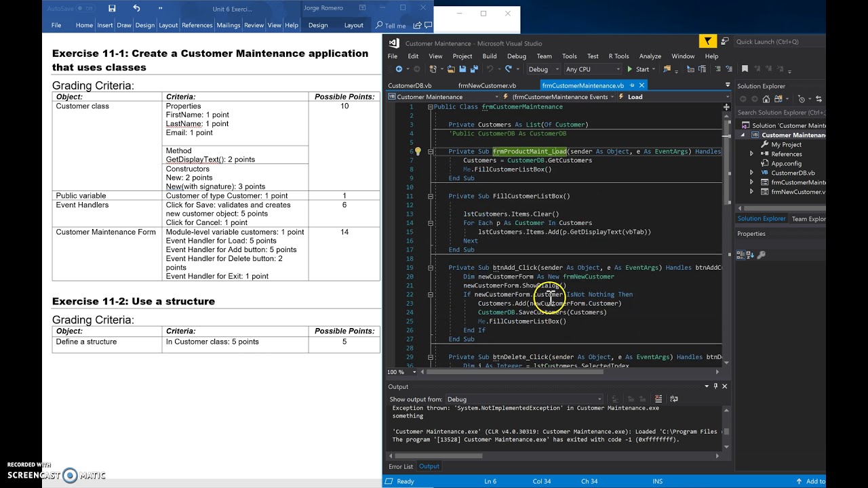Toggle auto hide pin on Output panel
Screen dimensions: 868x488
coord(715,386)
